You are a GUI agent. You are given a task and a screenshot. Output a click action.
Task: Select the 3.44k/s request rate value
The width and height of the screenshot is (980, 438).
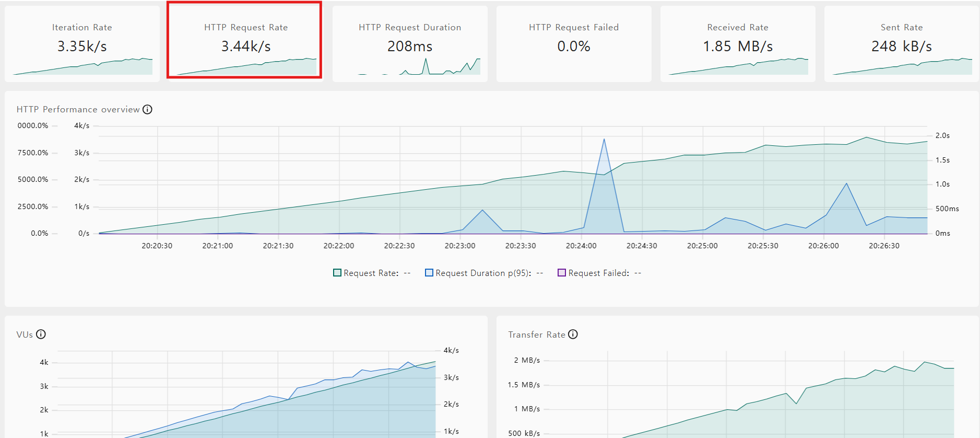(x=246, y=47)
